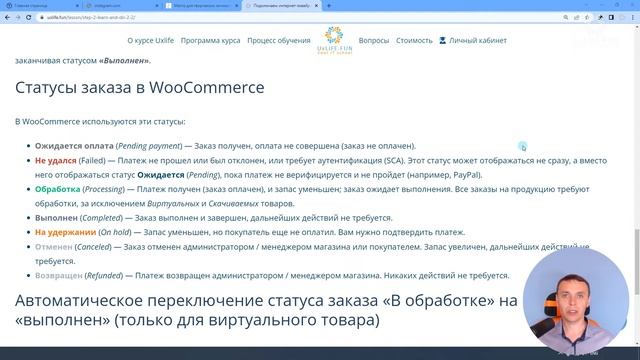Image resolution: width=640 pixels, height=360 pixels.
Task: Click the italic Canceled text
Action: tap(93, 247)
